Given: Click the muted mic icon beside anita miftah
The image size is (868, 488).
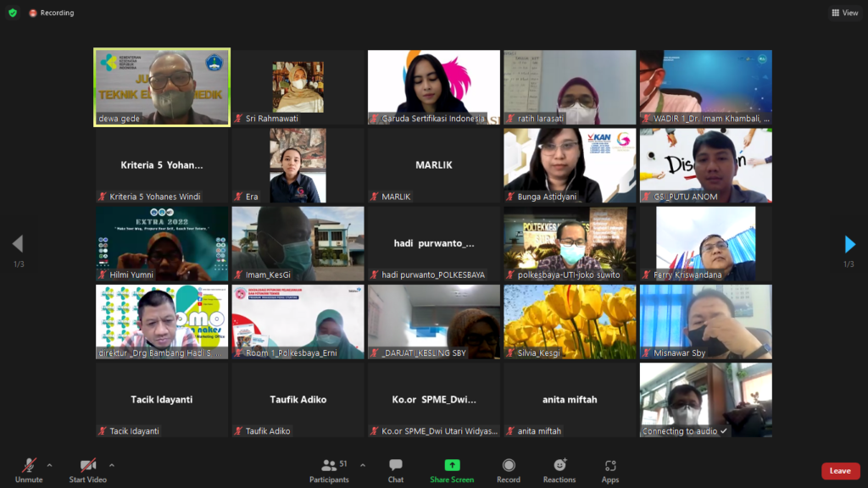Looking at the screenshot, I should point(510,431).
